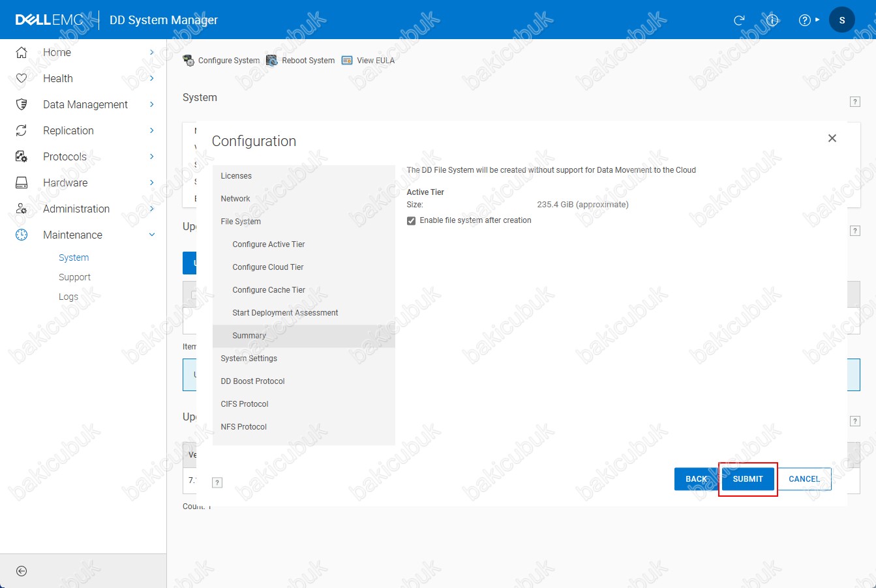This screenshot has height=588, width=876.
Task: Expand the Hardware chevron
Action: coord(151,183)
